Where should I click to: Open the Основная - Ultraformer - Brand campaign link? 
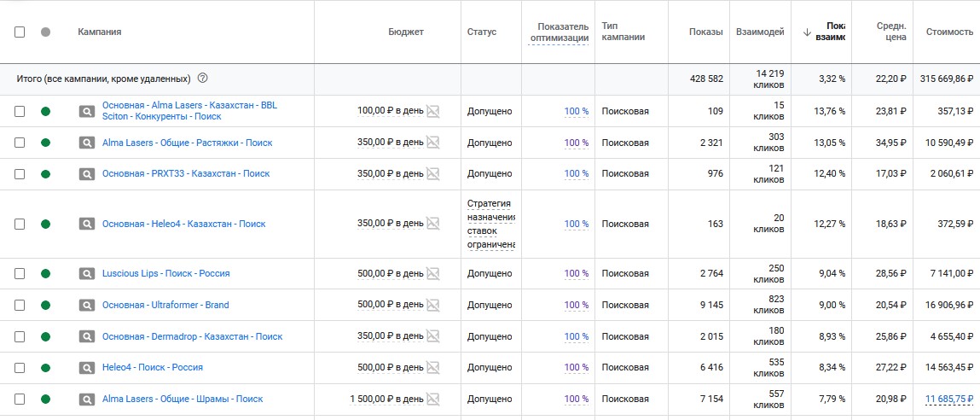coord(165,305)
